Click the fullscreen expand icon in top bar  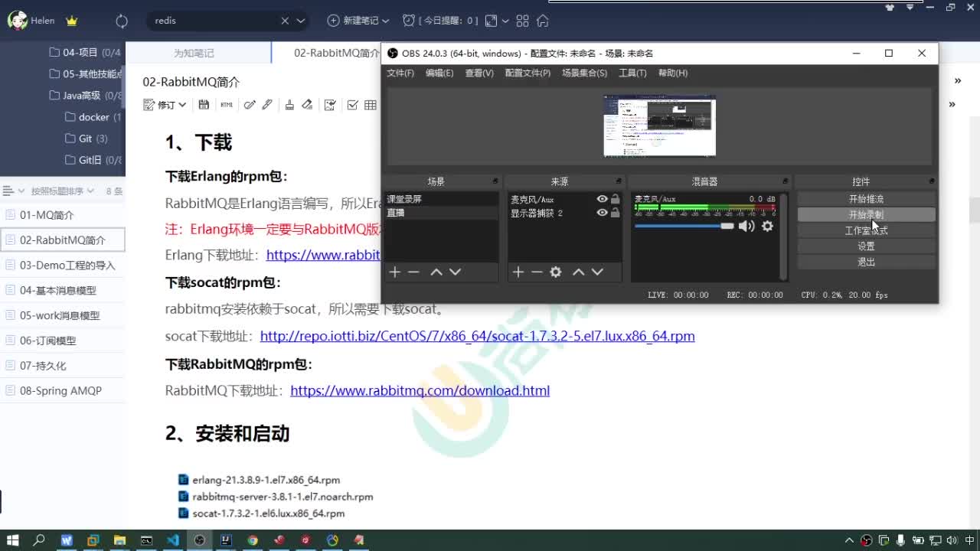click(491, 21)
